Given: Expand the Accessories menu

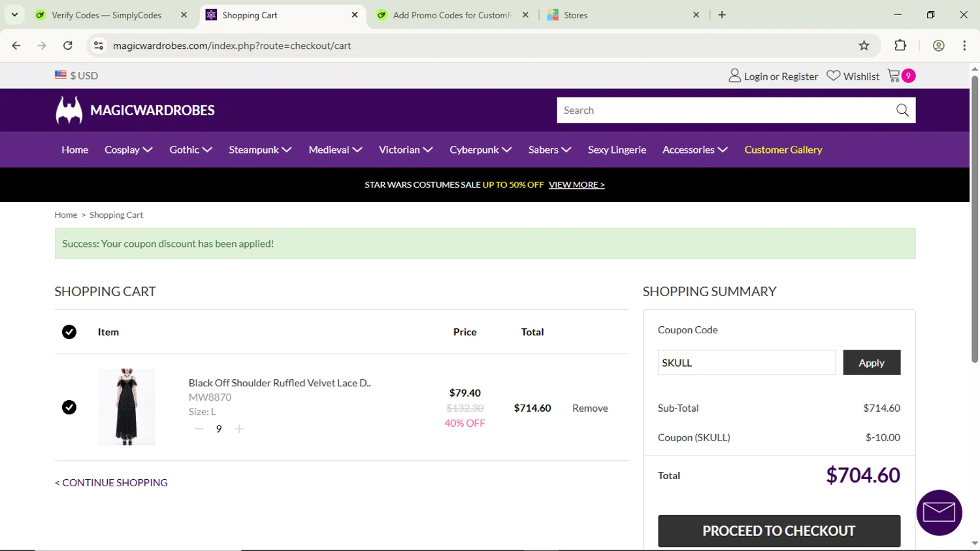Looking at the screenshot, I should tap(695, 150).
